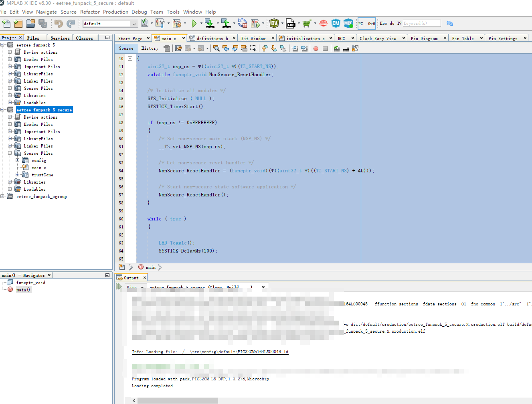
Task: Click Make and Program Device icon
Action: click(210, 24)
